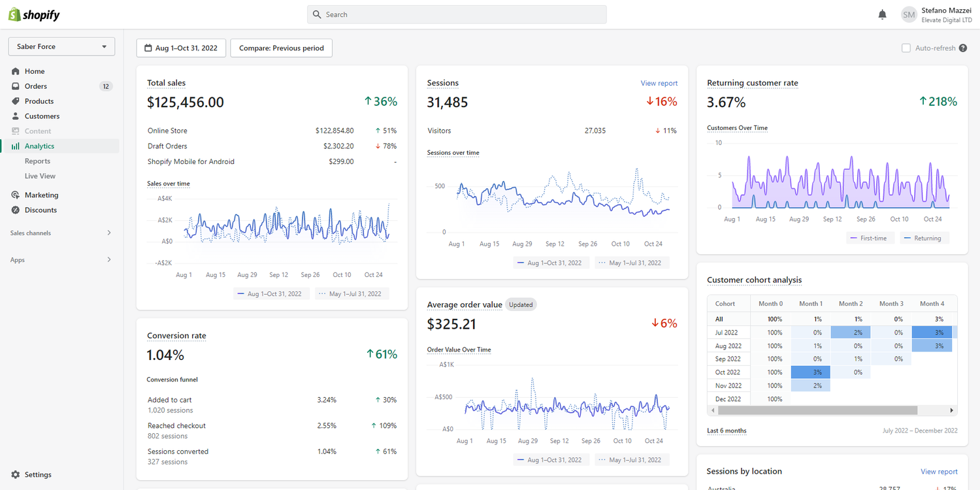The height and width of the screenshot is (490, 980).
Task: Click the Discounts badge icon
Action: coord(16,210)
